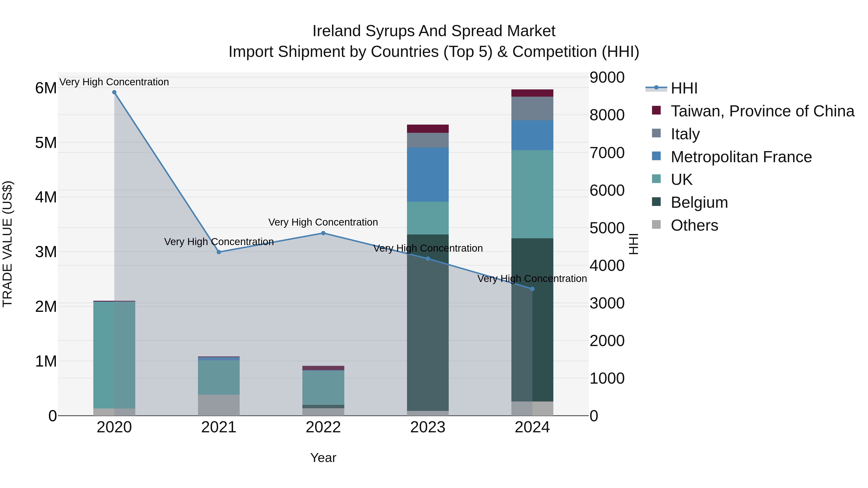This screenshot has height=488, width=868.
Task: Click the 2023 Belgium bar segment
Action: tap(428, 323)
